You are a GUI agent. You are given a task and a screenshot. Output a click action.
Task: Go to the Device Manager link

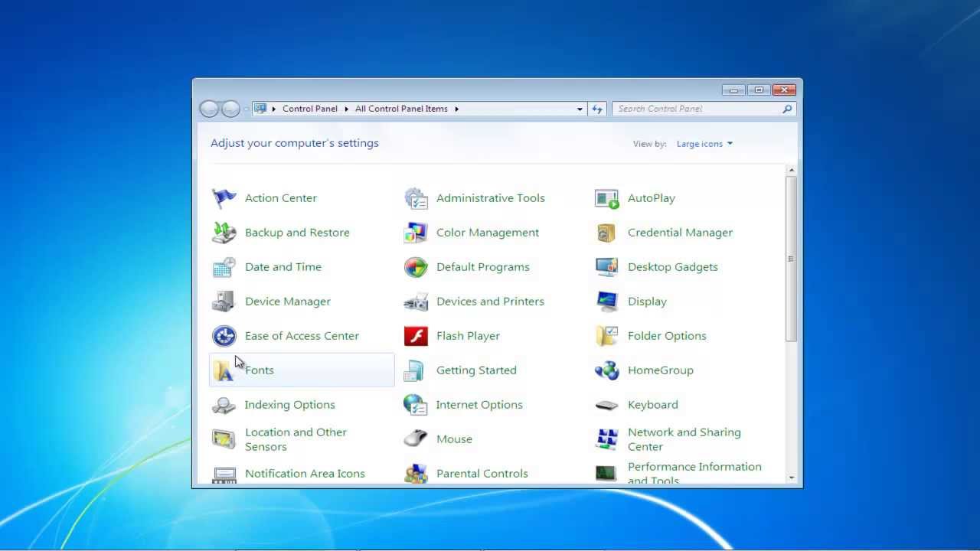point(288,302)
